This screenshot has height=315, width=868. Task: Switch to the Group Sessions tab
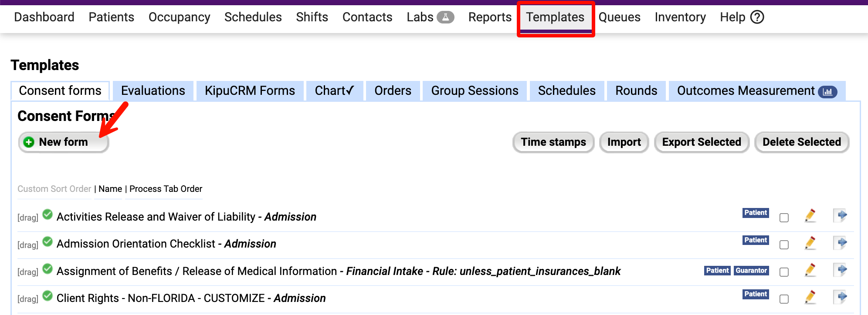click(x=475, y=91)
